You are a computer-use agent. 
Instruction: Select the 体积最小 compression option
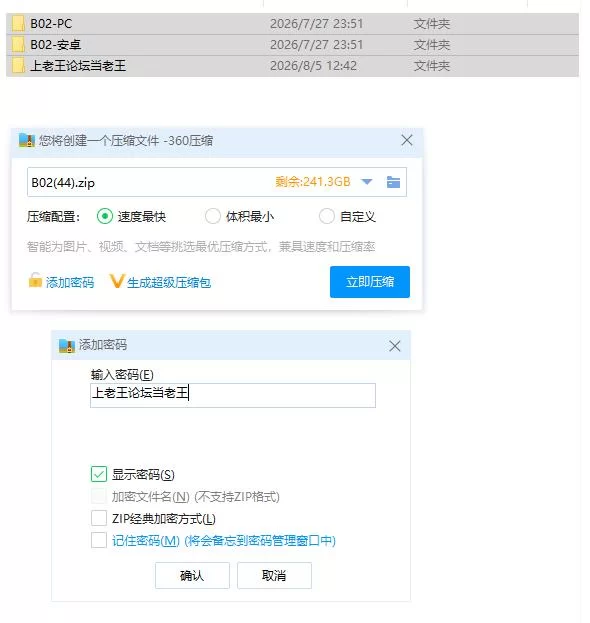[213, 217]
